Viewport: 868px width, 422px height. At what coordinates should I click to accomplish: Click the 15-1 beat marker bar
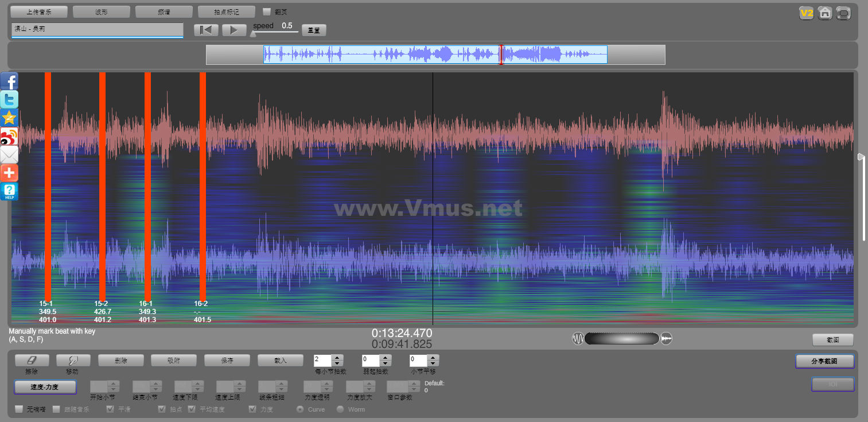click(x=48, y=186)
